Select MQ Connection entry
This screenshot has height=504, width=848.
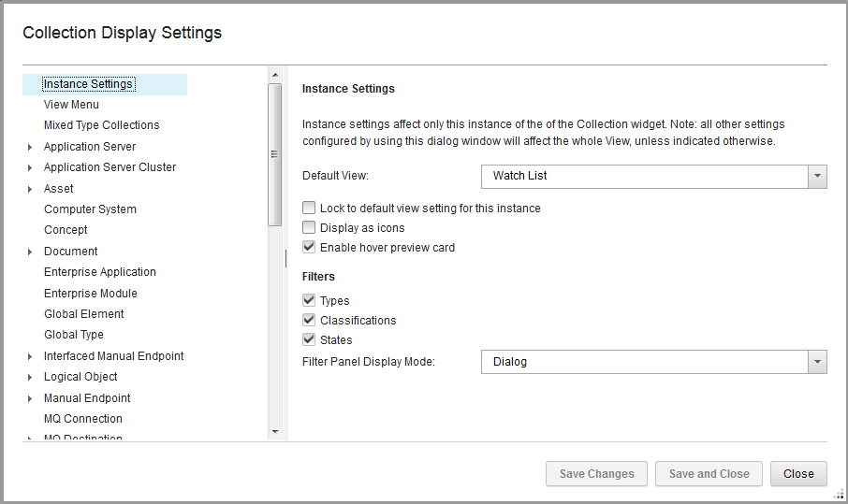pyautogui.click(x=82, y=419)
